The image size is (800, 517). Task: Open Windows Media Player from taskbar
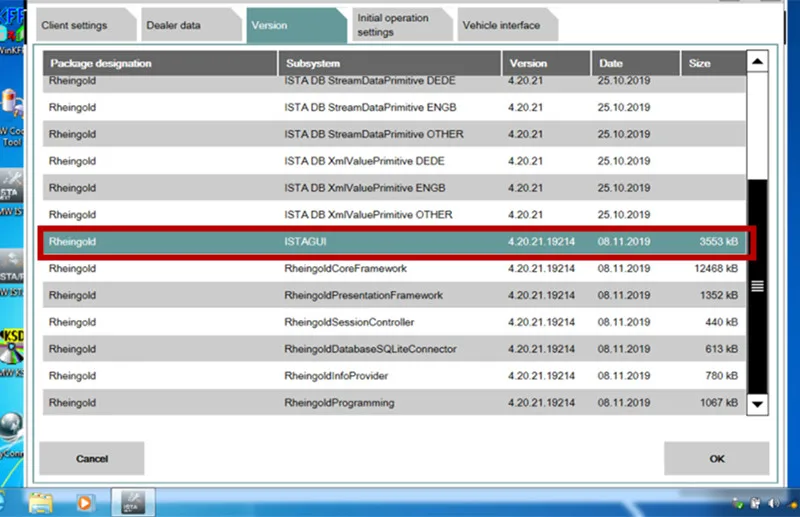point(85,503)
